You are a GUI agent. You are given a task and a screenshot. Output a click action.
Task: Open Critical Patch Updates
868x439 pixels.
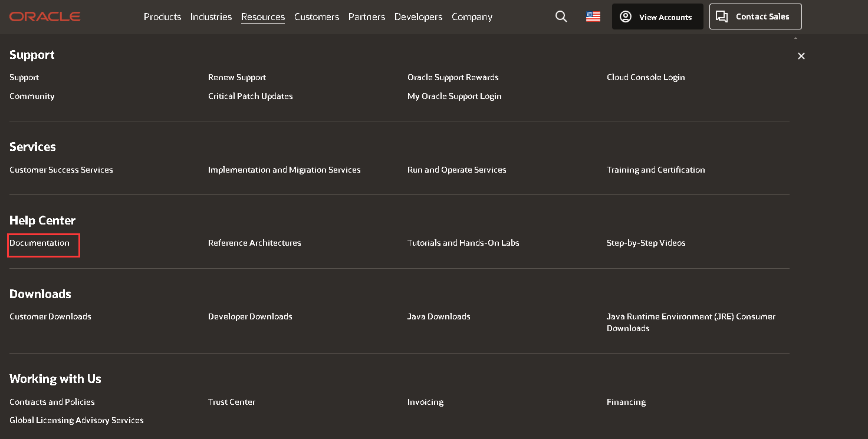tap(251, 96)
